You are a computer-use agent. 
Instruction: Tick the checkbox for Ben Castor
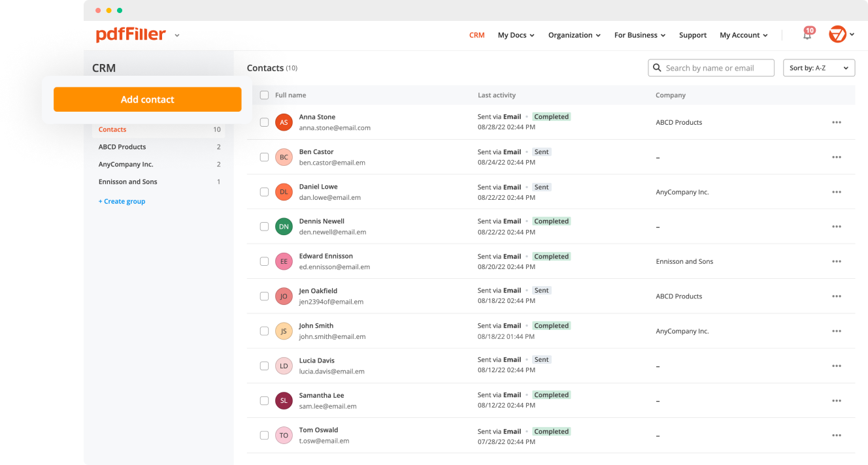(x=264, y=157)
